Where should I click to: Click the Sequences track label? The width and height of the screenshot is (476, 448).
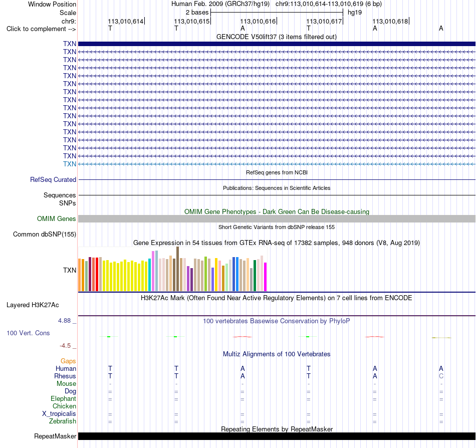tap(60, 195)
